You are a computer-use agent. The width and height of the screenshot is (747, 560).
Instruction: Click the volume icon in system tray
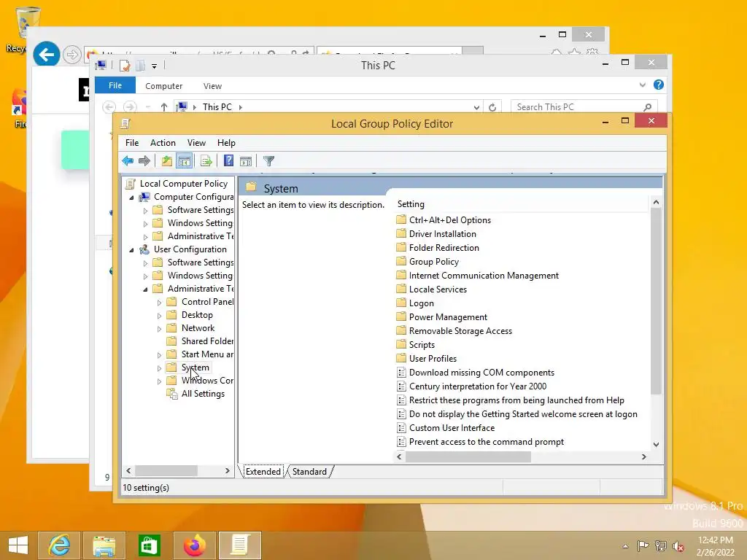coord(678,546)
